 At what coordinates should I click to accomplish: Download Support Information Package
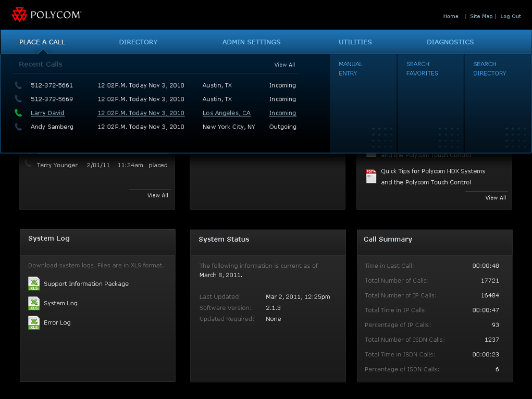86,284
